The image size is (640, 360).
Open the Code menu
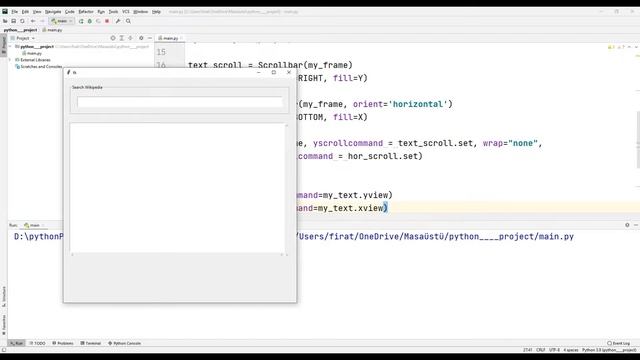click(x=70, y=12)
